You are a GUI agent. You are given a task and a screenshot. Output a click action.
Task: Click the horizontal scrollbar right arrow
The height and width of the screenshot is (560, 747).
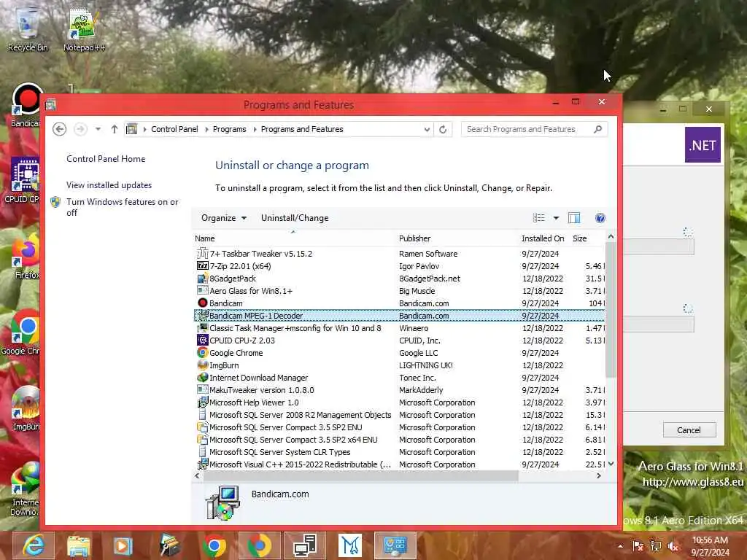click(x=599, y=475)
